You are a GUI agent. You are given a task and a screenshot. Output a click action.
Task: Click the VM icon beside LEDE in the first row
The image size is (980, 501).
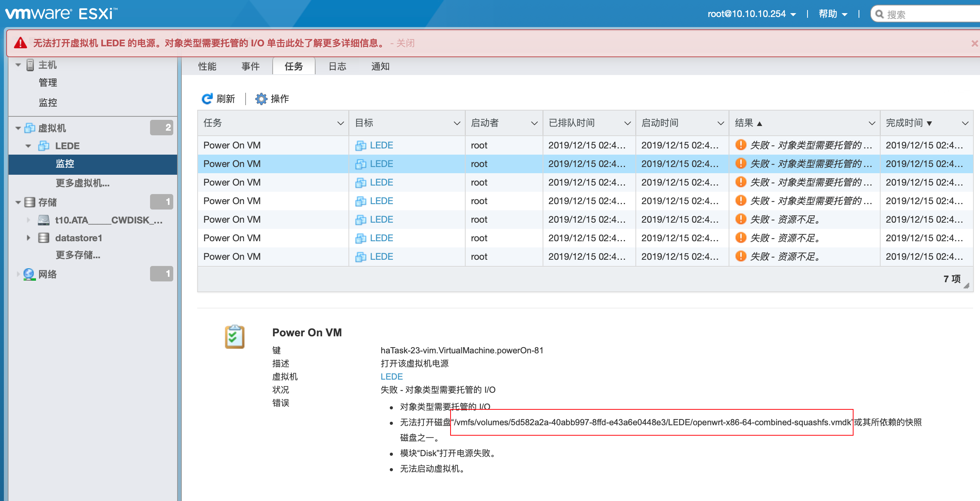[x=361, y=145]
